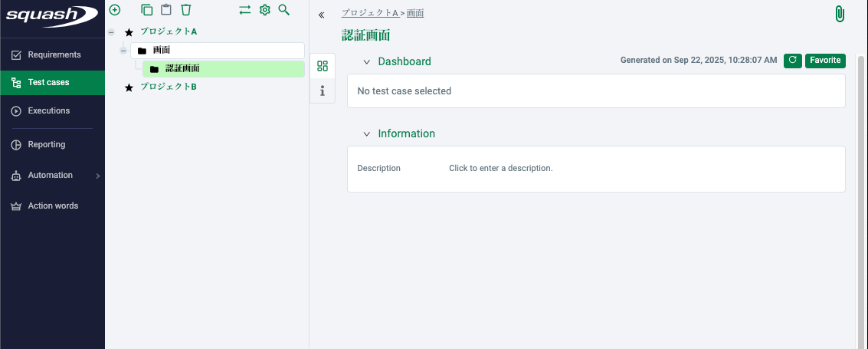
Task: Select プロジェクトB project in tree
Action: click(x=169, y=87)
